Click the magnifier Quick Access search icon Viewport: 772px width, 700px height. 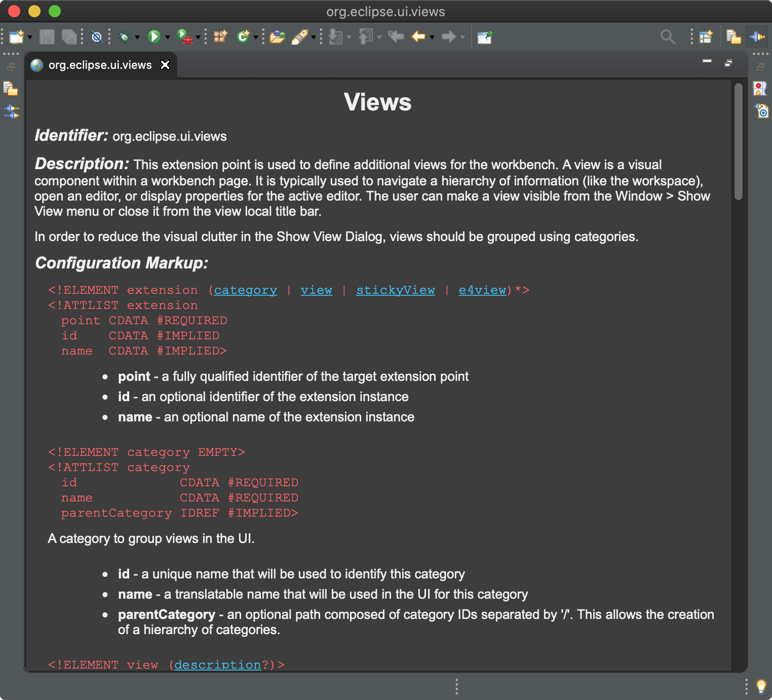[x=668, y=37]
